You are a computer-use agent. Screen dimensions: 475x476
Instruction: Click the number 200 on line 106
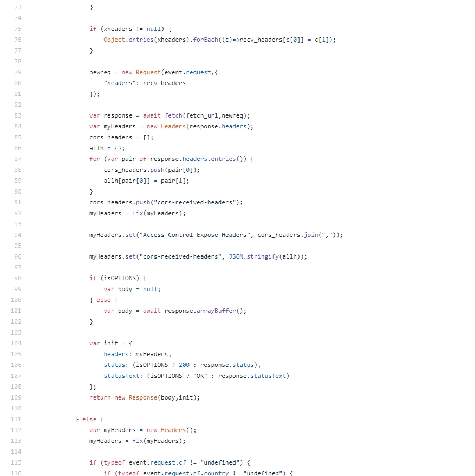(x=184, y=365)
